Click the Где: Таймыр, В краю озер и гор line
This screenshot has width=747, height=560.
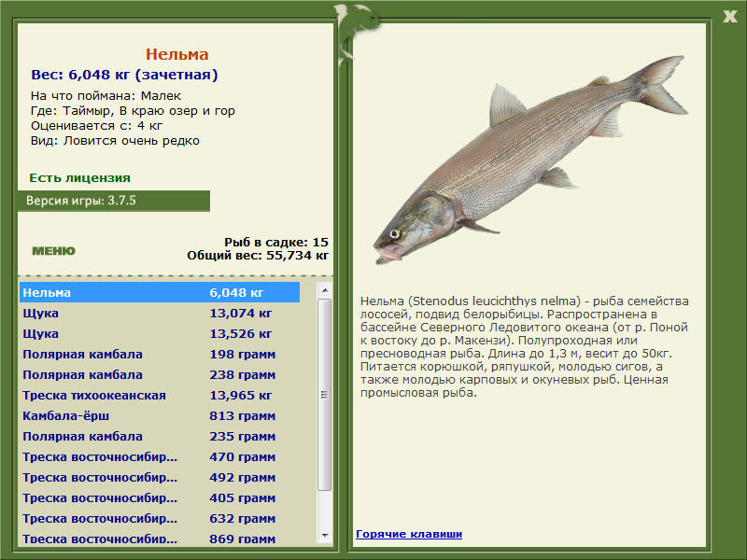point(133,110)
